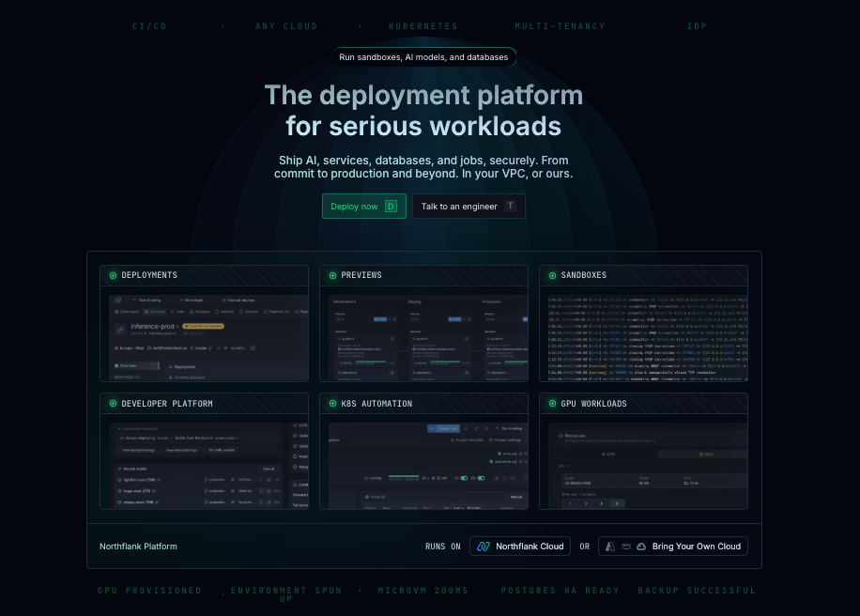Click the Developer Platform card gear icon
This screenshot has width=860, height=616.
[x=113, y=404]
